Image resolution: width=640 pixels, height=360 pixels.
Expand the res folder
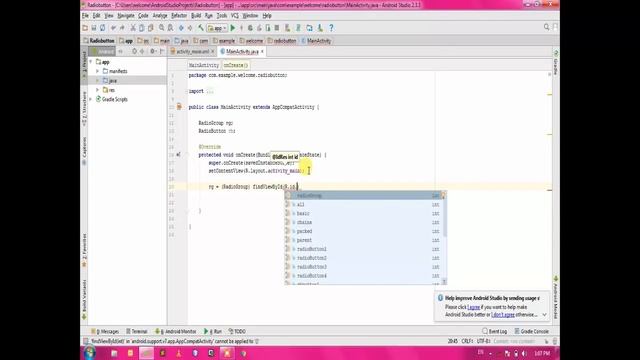[98, 90]
